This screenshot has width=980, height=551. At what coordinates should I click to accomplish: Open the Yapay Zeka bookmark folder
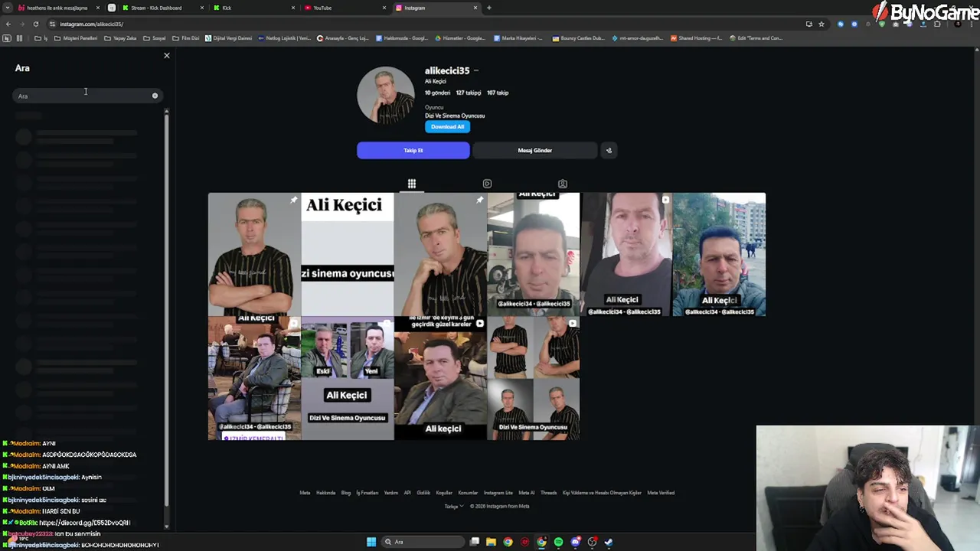[x=120, y=38]
